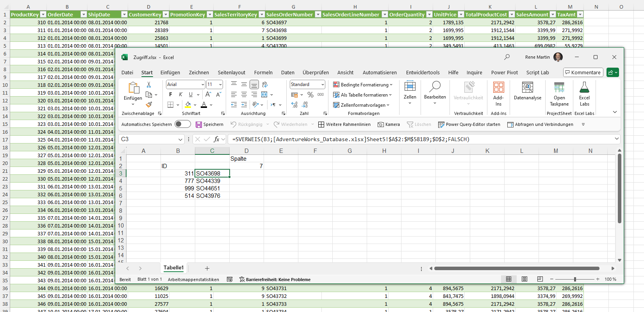Launch Excel Labs flask icon
Viewport: 644px width, 312px height.
click(x=584, y=94)
